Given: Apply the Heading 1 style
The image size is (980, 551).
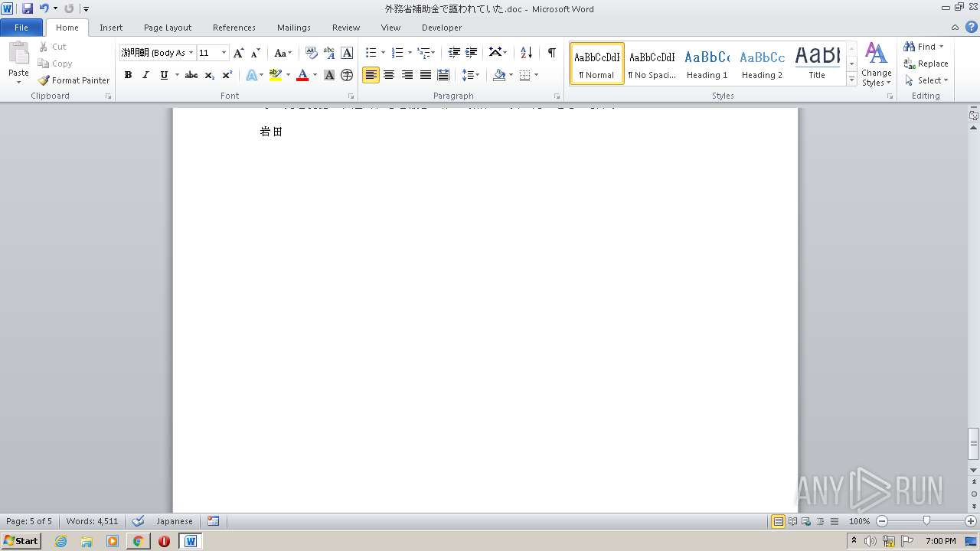Looking at the screenshot, I should point(707,64).
